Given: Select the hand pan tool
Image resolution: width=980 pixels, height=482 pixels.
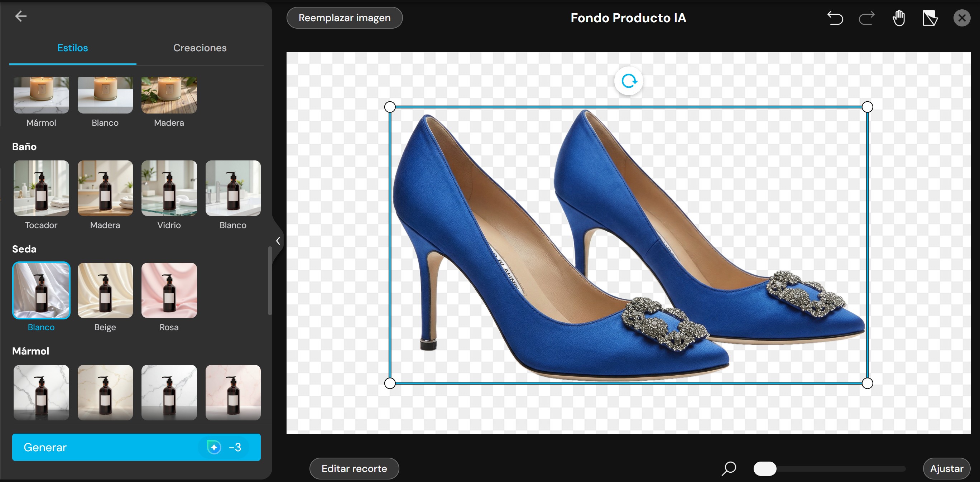Looking at the screenshot, I should coord(899,18).
